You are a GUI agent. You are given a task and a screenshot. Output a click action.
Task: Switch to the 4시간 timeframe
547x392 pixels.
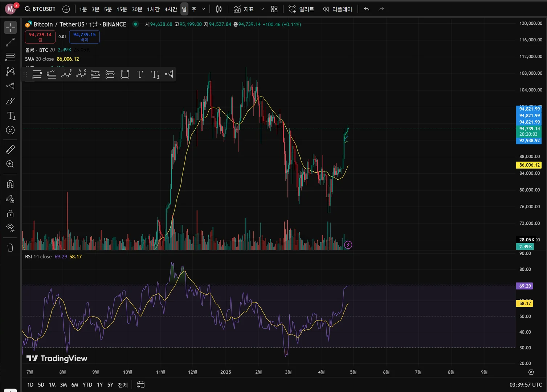171,9
